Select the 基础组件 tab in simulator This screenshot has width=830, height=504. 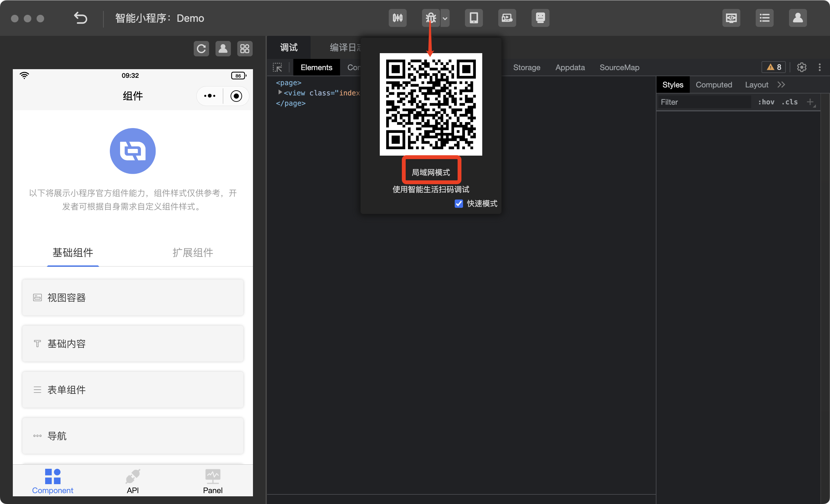73,253
